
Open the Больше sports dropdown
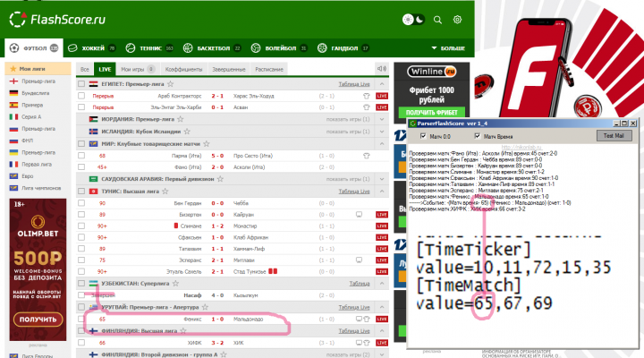pos(448,48)
